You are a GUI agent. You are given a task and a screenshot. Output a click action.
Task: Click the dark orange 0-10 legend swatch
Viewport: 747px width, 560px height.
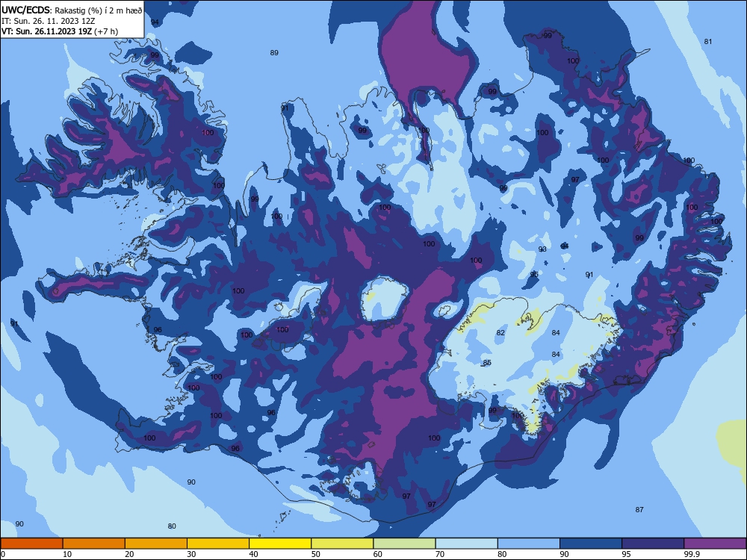(31, 544)
